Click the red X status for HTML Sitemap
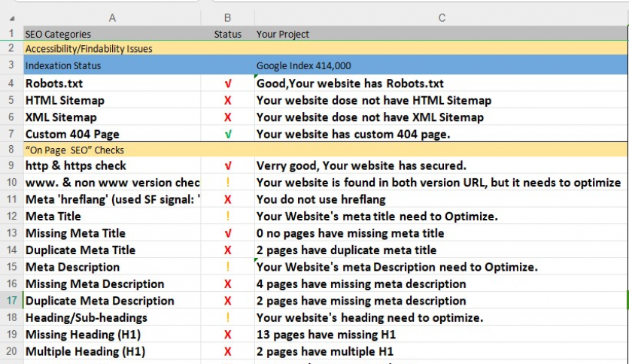The image size is (629, 364). click(x=227, y=101)
